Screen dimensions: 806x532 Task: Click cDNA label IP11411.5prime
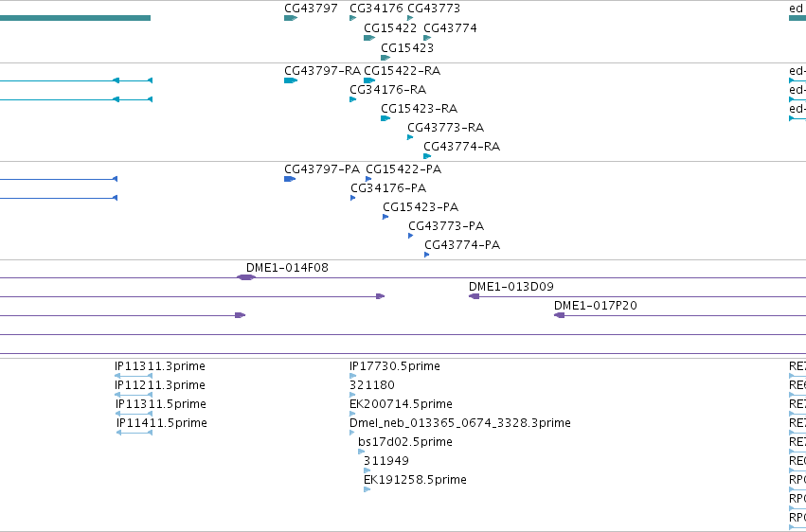point(162,423)
